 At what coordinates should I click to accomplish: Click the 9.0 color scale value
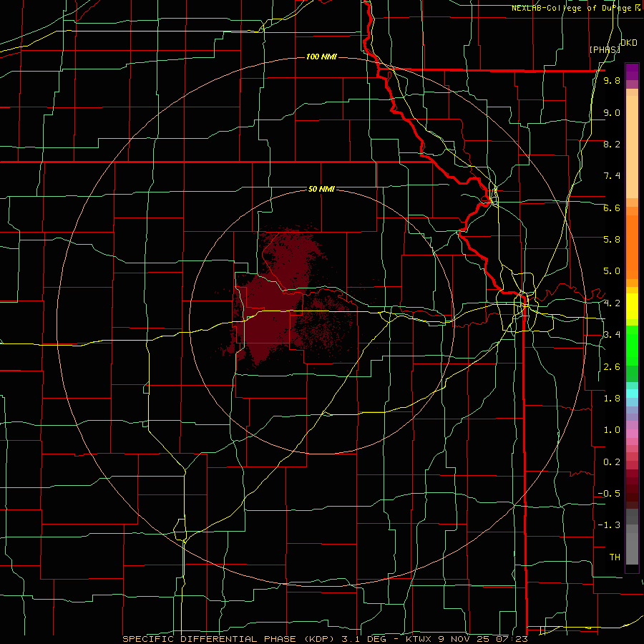pyautogui.click(x=612, y=112)
